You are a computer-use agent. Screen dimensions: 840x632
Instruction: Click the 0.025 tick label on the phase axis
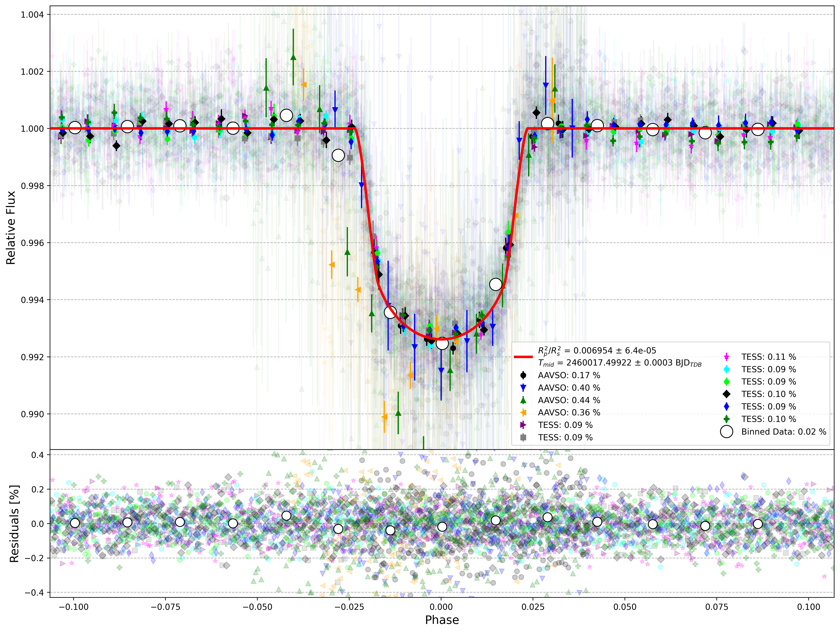click(x=533, y=607)
